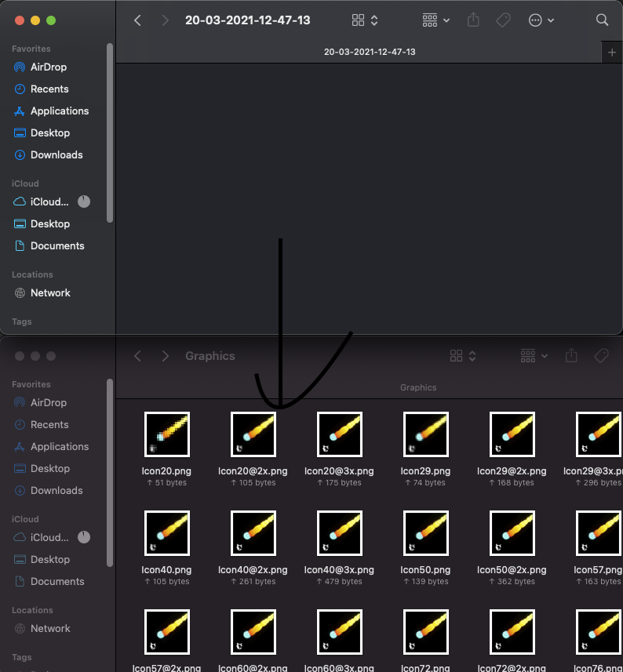
Task: Select Icon60@3x.png thumbnail
Action: pos(339,632)
